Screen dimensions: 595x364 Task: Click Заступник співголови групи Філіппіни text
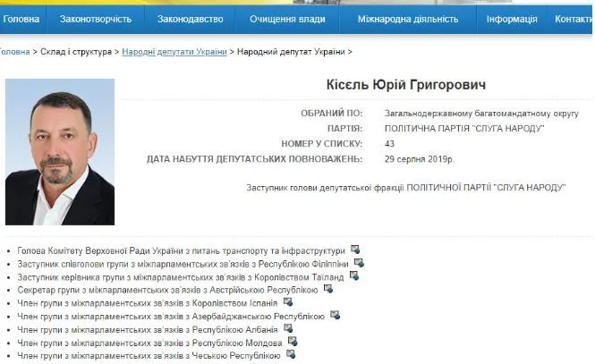(183, 264)
